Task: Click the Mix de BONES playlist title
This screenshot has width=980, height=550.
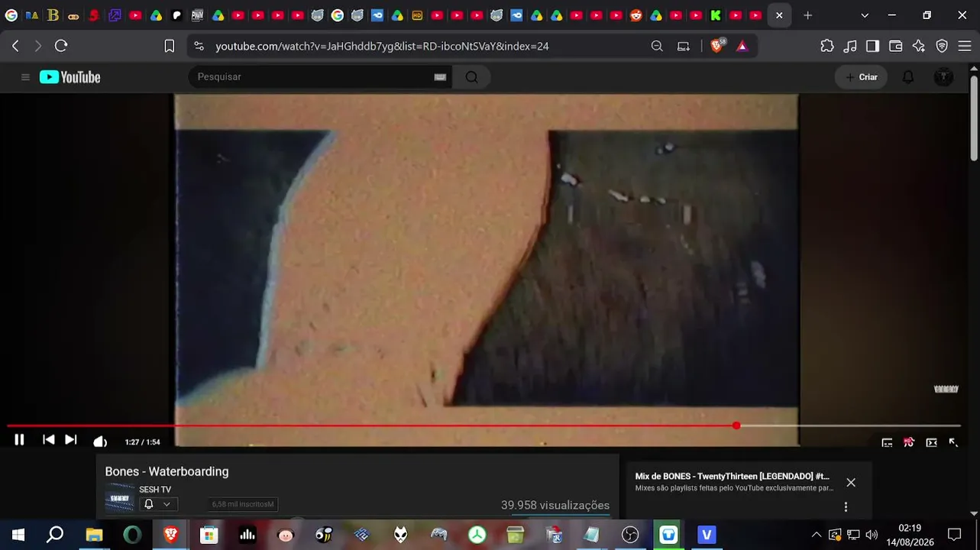Action: [732, 477]
